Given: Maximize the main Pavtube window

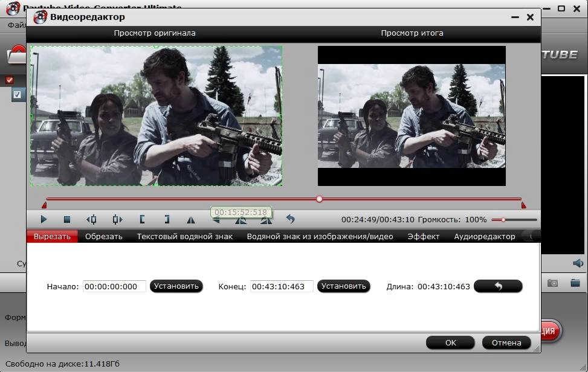Looking at the screenshot, I should point(561,8).
